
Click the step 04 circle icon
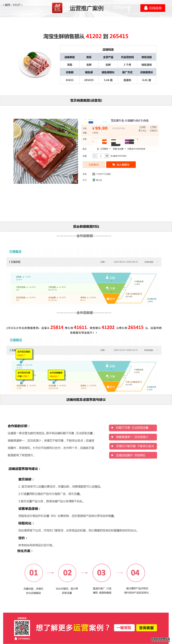point(136,573)
